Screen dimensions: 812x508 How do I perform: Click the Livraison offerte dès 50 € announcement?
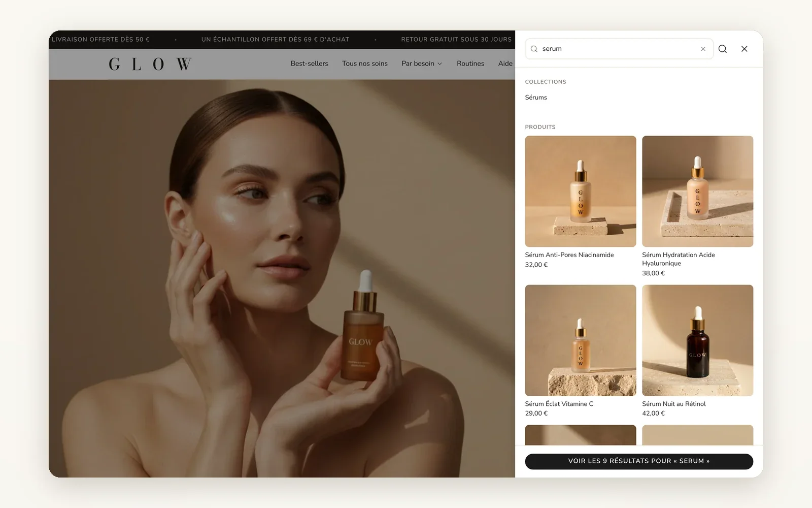click(100, 39)
